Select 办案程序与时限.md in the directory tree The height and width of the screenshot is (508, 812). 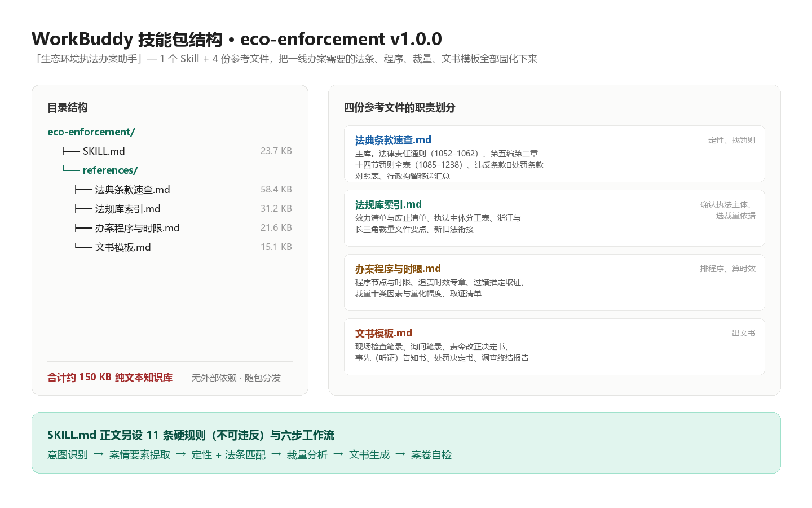pyautogui.click(x=138, y=228)
